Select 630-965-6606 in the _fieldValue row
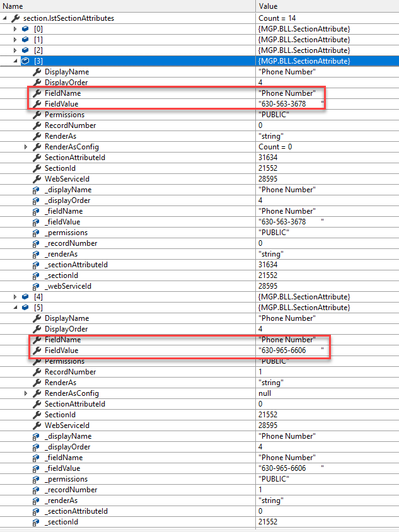Viewport: 399px width, 532px height. (x=284, y=468)
